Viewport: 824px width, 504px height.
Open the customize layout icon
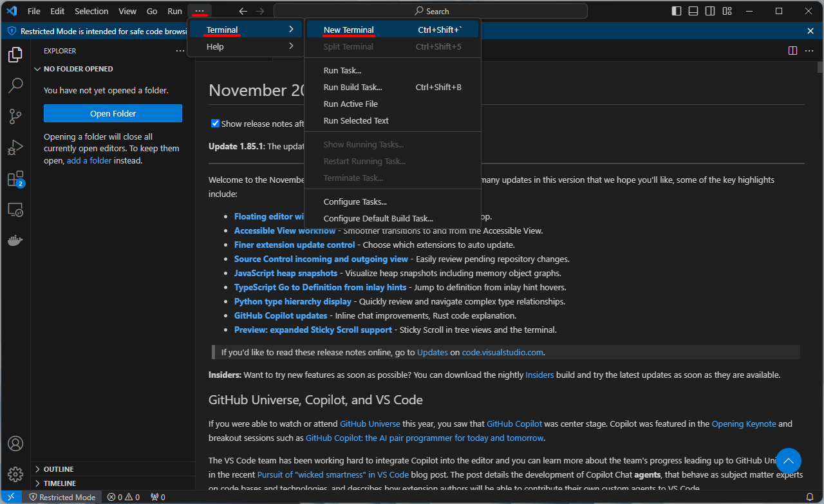726,11
